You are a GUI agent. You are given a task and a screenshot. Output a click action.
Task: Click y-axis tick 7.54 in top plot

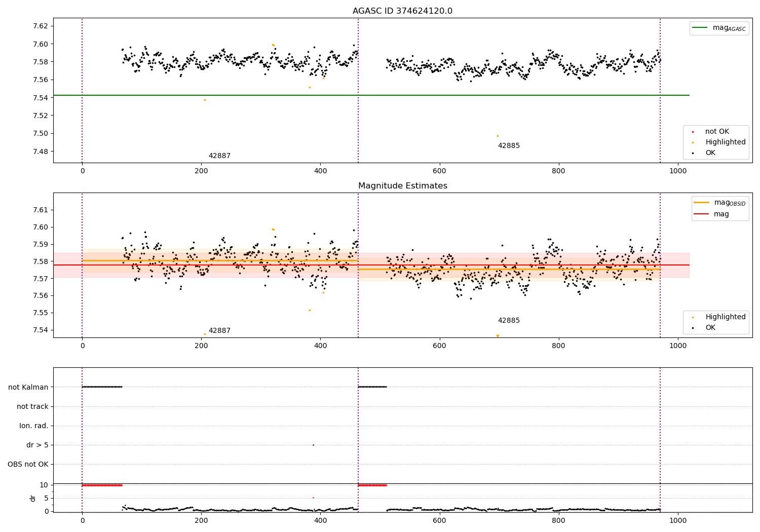click(40, 98)
